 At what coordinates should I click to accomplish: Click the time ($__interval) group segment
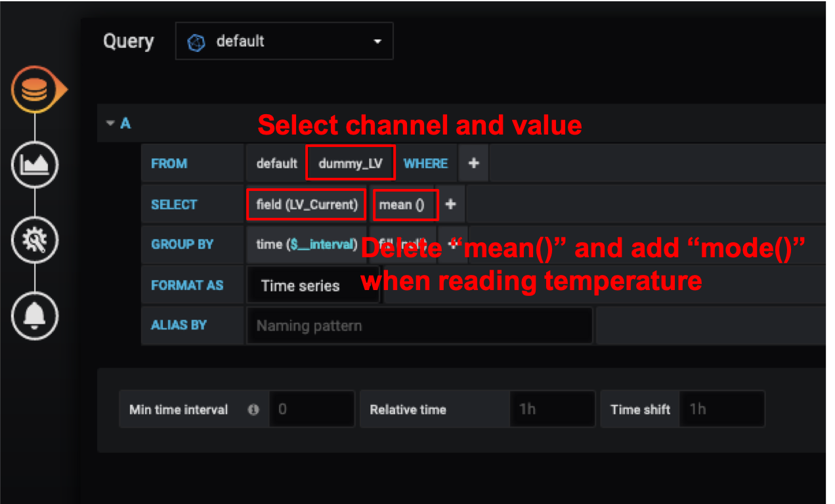[x=307, y=244]
